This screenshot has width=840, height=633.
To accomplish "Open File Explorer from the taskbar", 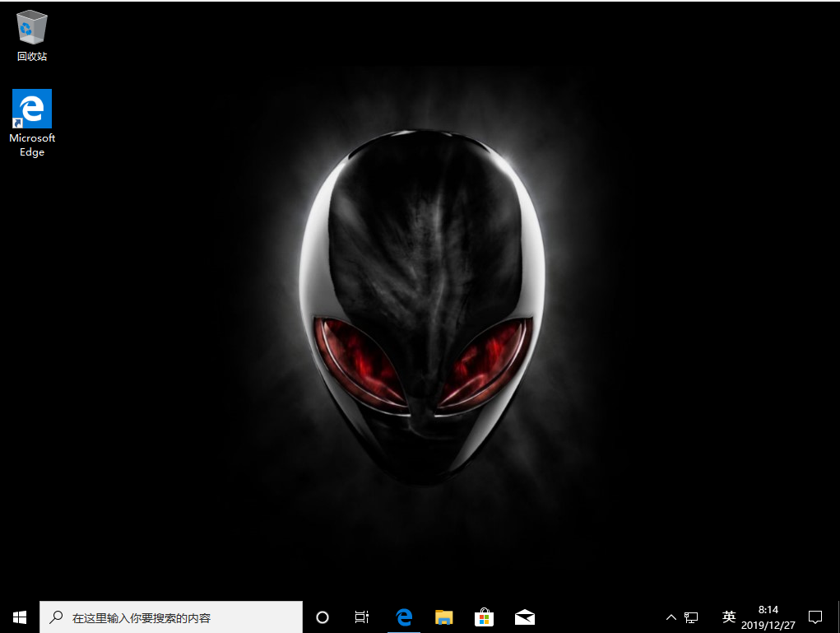I will (x=443, y=617).
